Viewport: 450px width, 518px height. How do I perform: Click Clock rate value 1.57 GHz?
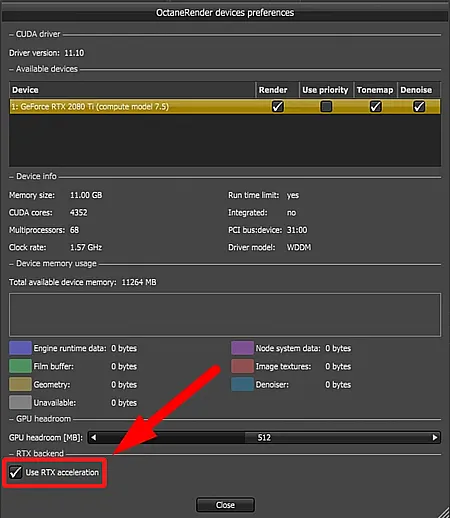click(x=86, y=247)
